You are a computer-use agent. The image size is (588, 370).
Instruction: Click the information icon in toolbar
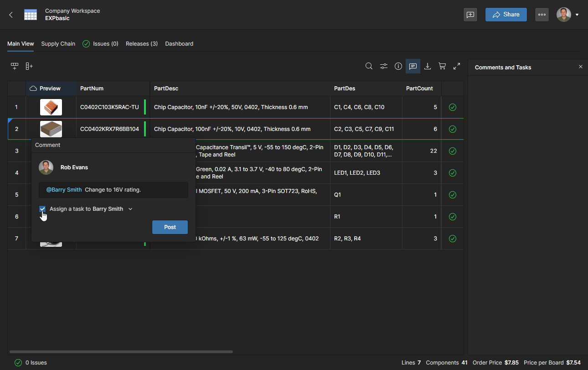pos(398,66)
